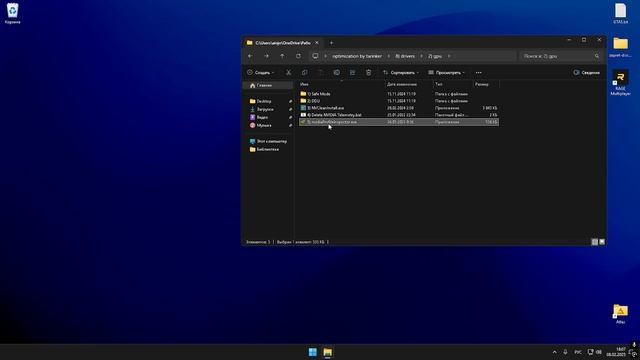Go up one folder level
The width and height of the screenshot is (640, 360).
pos(282,56)
